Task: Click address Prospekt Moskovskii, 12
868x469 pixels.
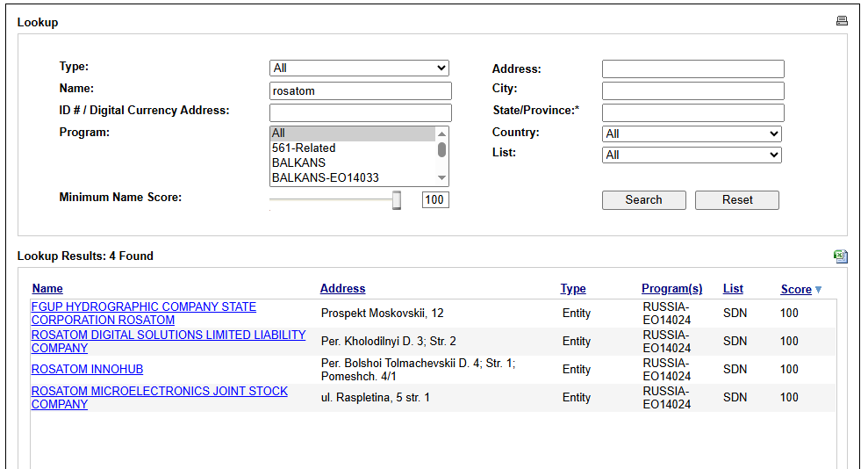Action: point(382,314)
